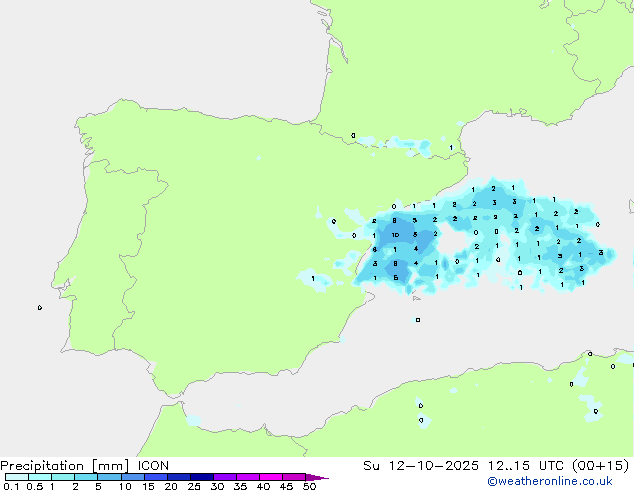Select the 30–35 mm purple legend swatch
The width and height of the screenshot is (634, 490).
pos(224,477)
